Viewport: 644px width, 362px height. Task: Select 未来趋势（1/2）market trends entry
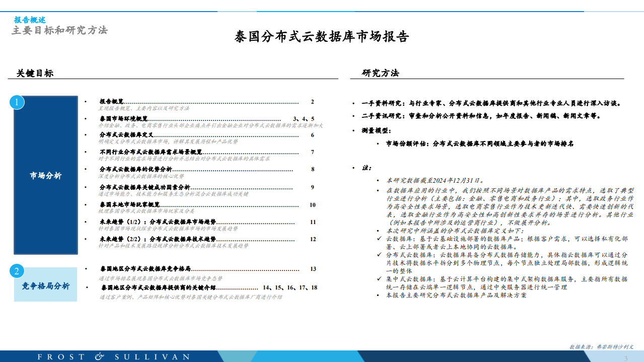point(158,222)
